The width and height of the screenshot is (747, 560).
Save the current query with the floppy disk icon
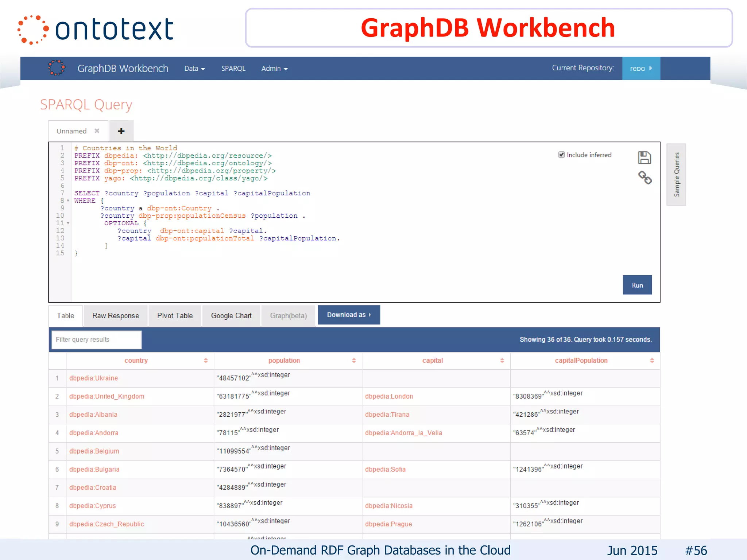(645, 158)
